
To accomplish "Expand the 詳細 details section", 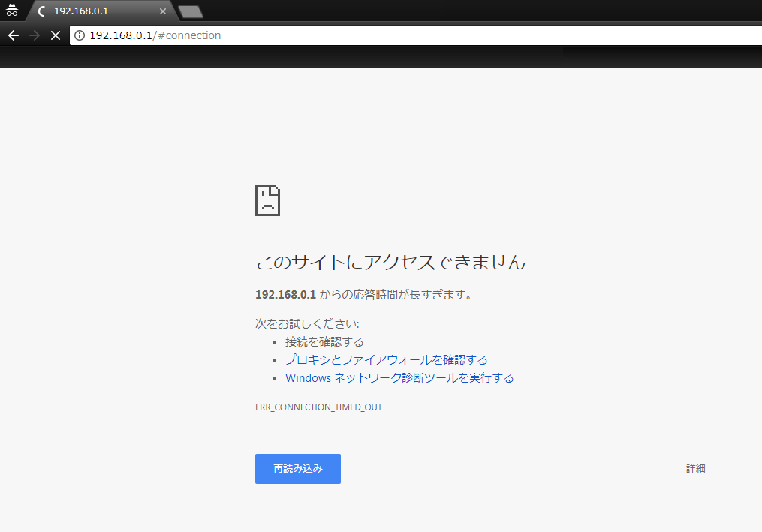I will (x=695, y=468).
